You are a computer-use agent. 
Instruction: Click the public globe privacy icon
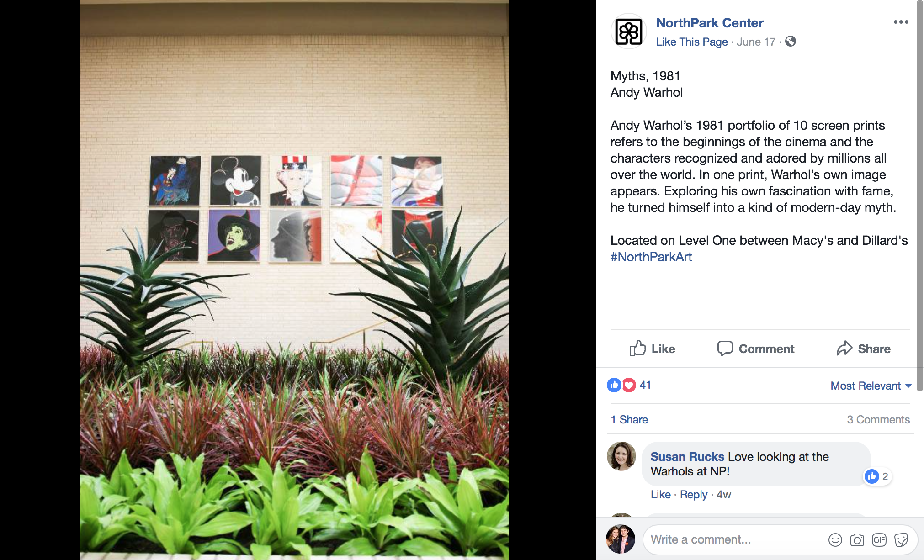(791, 42)
